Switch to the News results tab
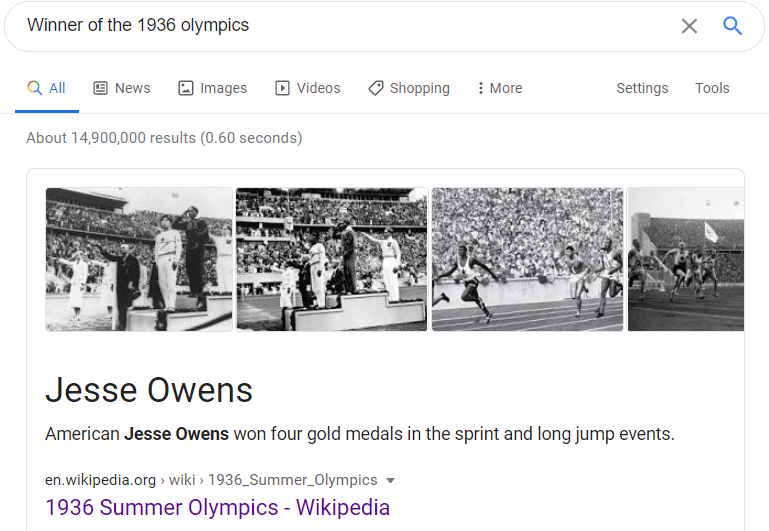 tap(122, 88)
